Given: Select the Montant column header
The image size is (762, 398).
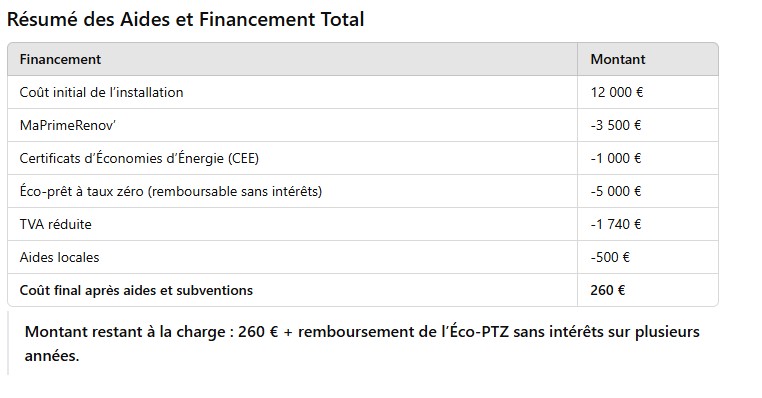Looking at the screenshot, I should click(x=618, y=59).
